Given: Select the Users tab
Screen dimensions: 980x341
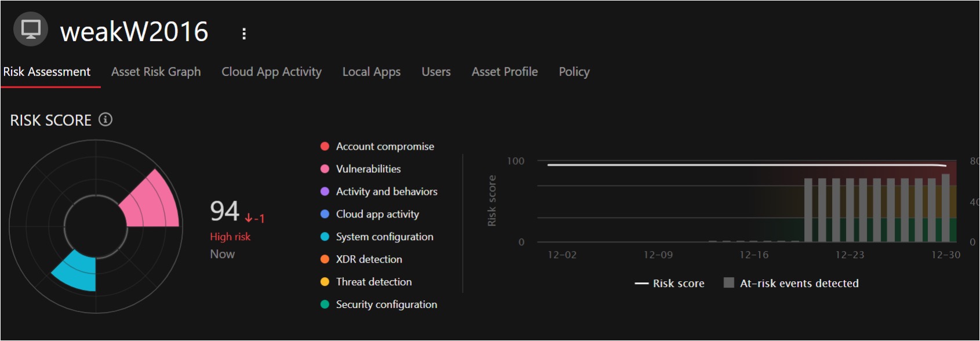Looking at the screenshot, I should click(436, 72).
